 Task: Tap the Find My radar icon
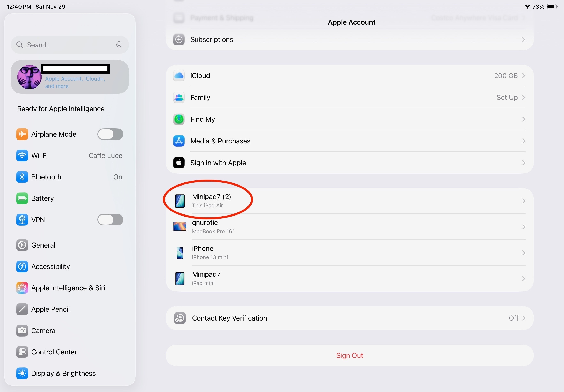pyautogui.click(x=179, y=119)
